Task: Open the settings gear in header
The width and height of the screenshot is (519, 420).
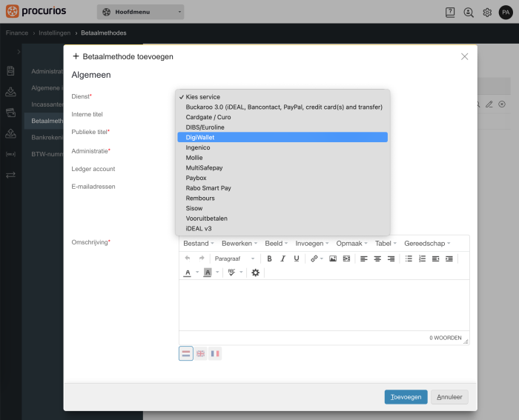Action: [x=487, y=13]
